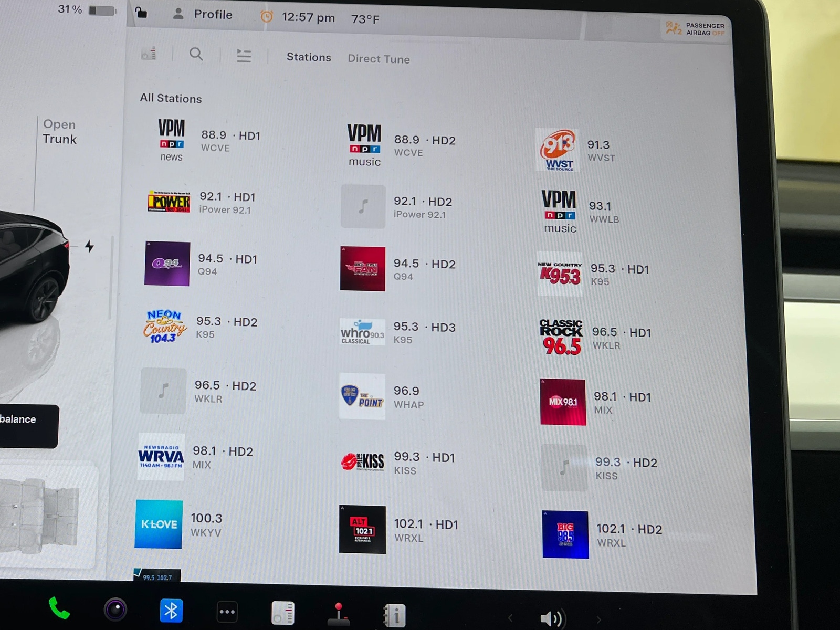Tune to 88.9 HD1 WCVE VPM news
This screenshot has width=840, height=630.
pos(209,140)
